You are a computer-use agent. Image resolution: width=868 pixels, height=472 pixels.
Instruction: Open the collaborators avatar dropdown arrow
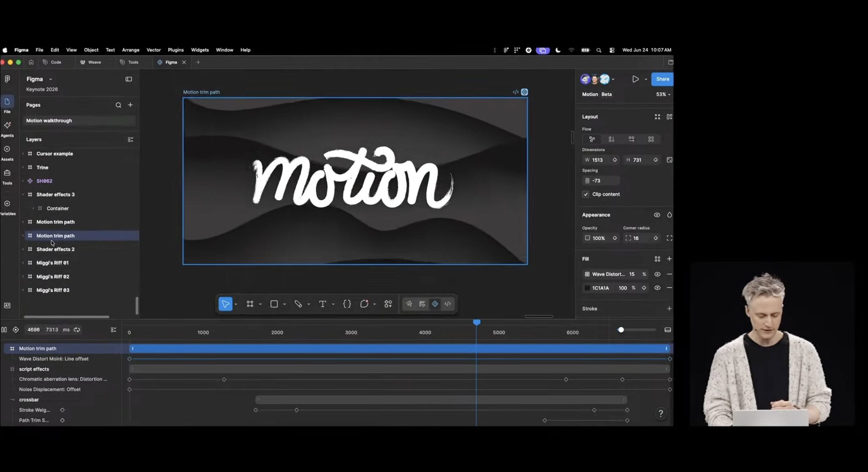(613, 79)
